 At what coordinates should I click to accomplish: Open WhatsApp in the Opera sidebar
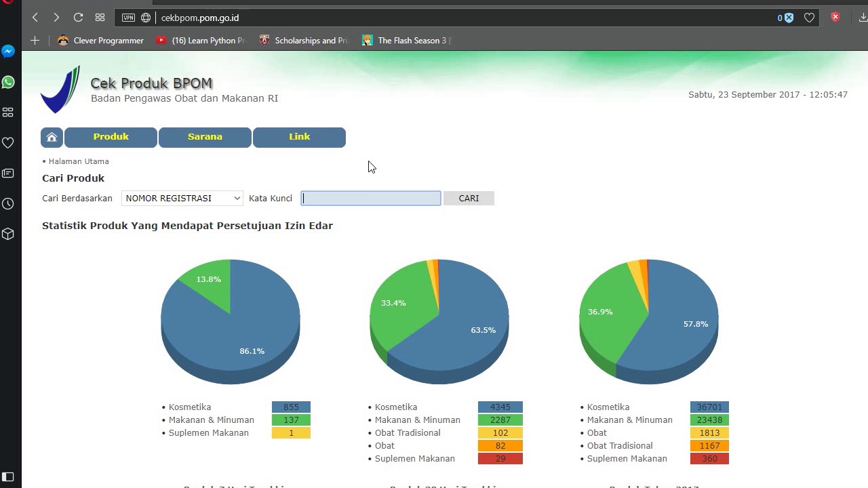pyautogui.click(x=8, y=82)
